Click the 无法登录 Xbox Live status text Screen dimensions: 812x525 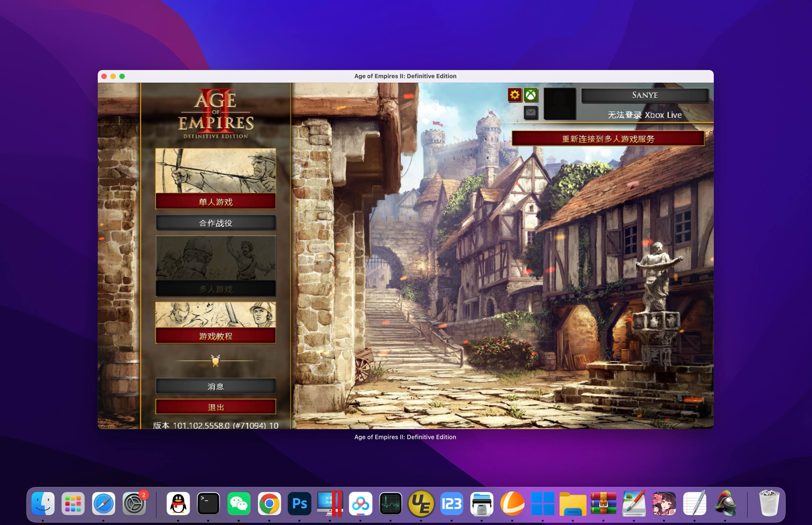pyautogui.click(x=645, y=115)
